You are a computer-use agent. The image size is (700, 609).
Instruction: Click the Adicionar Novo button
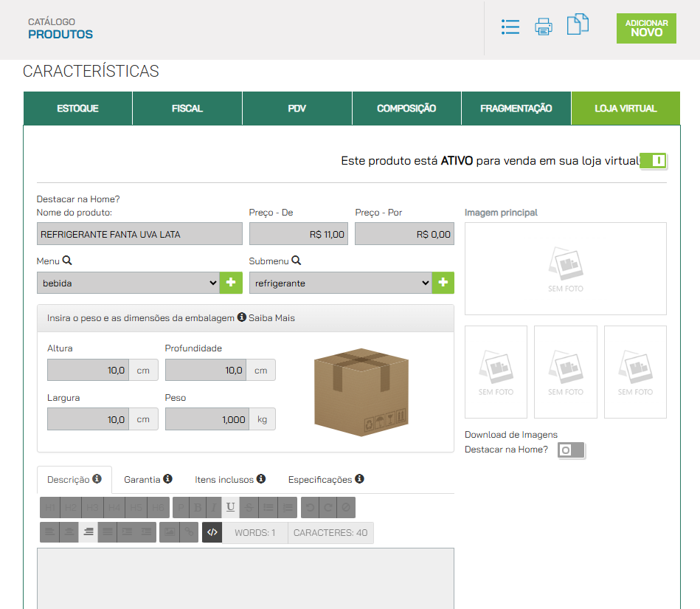pyautogui.click(x=646, y=28)
